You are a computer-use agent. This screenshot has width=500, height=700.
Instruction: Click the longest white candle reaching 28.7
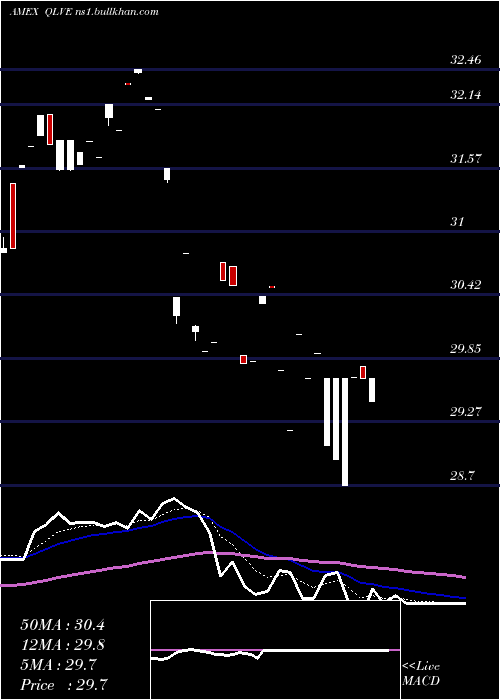pos(345,432)
